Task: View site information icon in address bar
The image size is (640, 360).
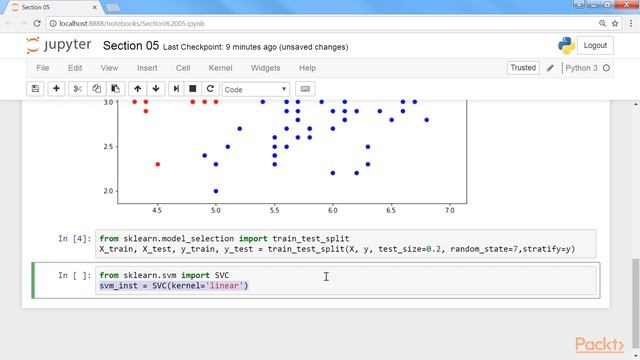Action: click(53, 24)
